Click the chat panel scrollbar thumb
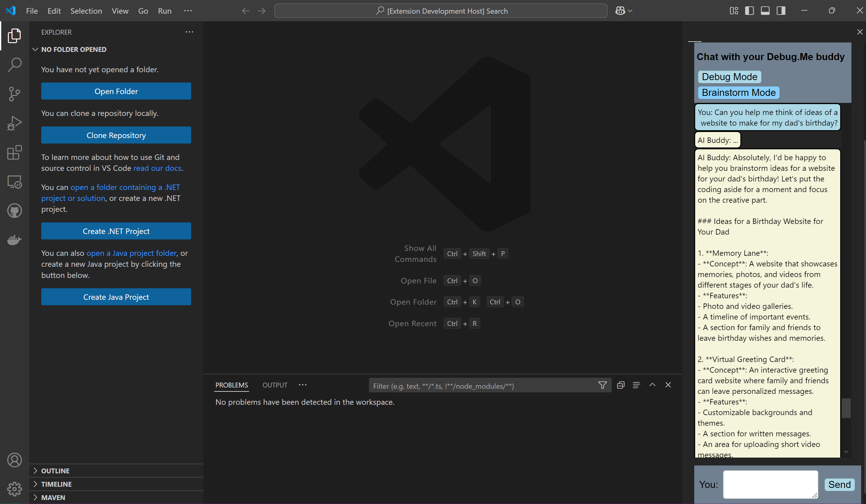This screenshot has height=504, width=866. pos(846,408)
